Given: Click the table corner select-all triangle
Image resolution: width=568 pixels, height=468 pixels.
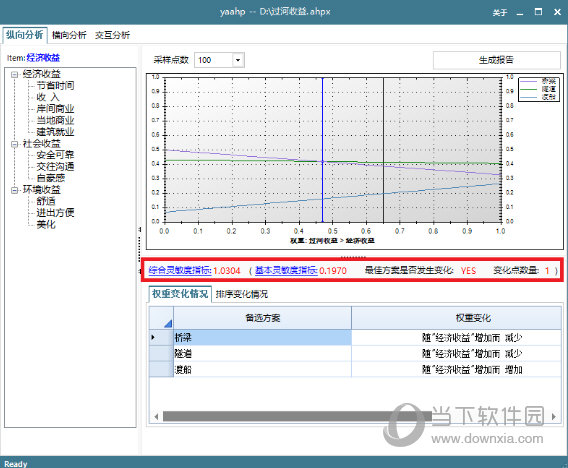Looking at the screenshot, I should pyautogui.click(x=167, y=323).
